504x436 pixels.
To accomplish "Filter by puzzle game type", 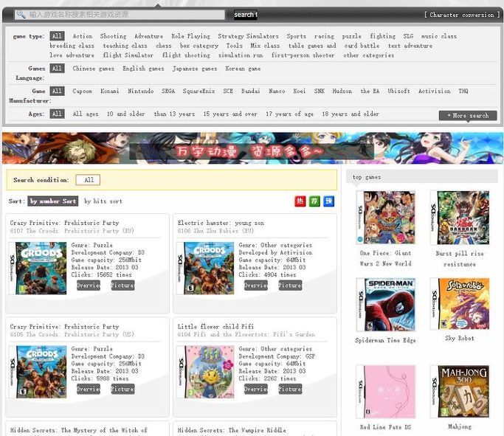I will pos(351,36).
